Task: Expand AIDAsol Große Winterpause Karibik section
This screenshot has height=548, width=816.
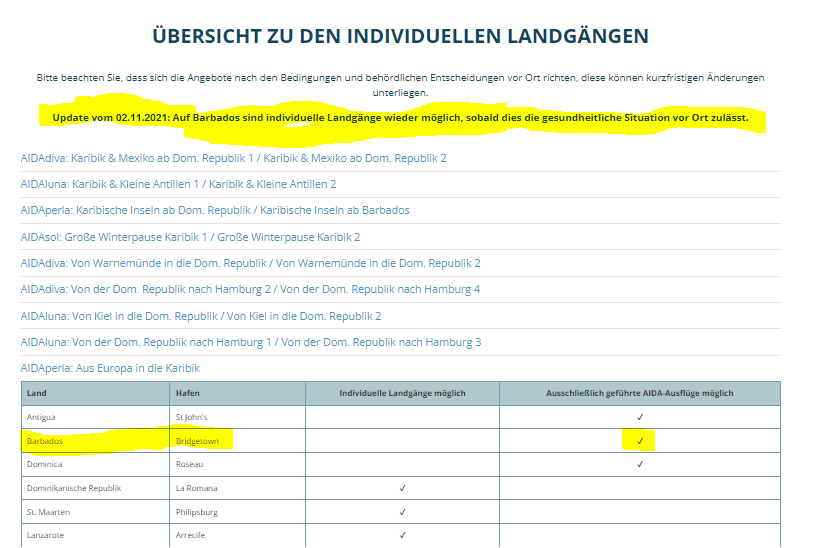Action: point(190,237)
